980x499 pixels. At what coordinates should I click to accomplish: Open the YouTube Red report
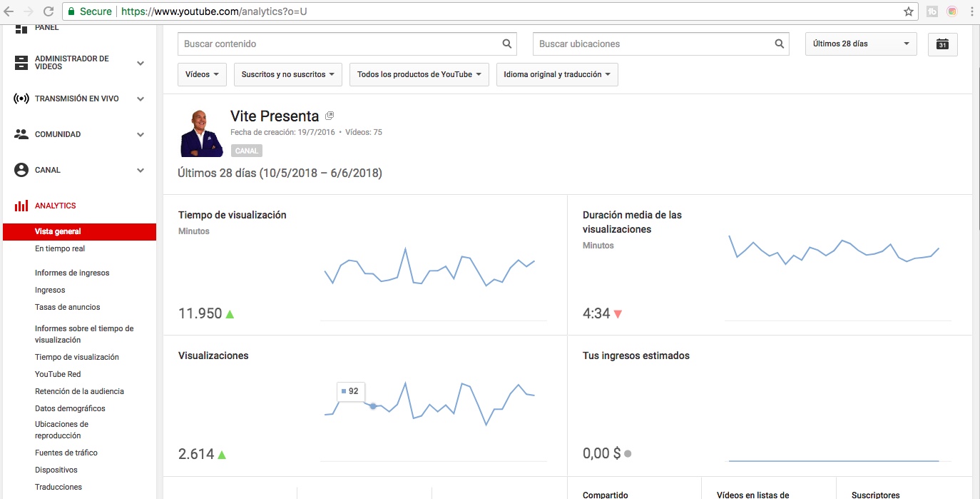coord(58,374)
